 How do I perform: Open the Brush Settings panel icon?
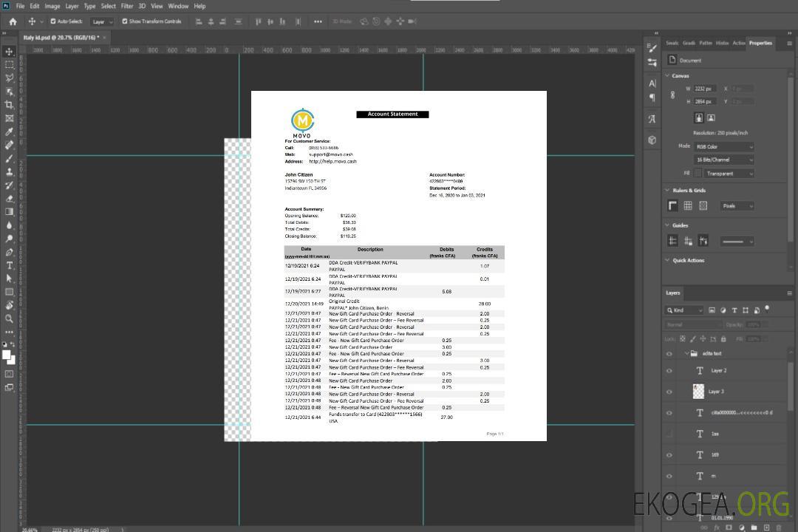click(x=652, y=48)
